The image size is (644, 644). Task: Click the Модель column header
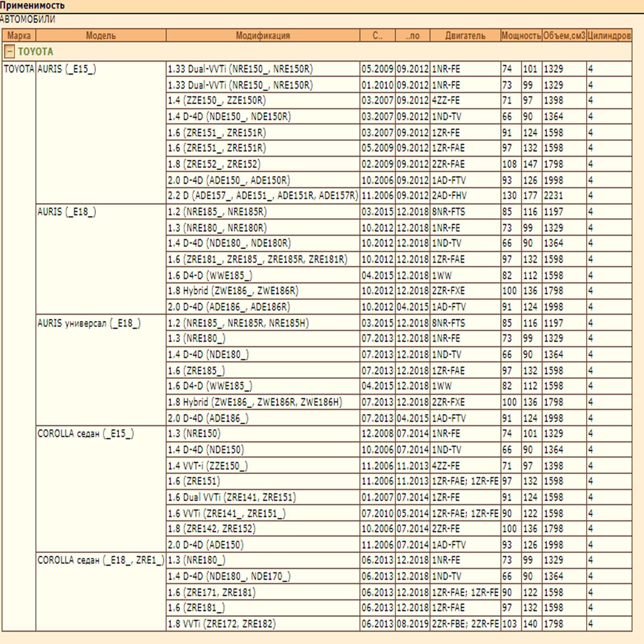(101, 35)
